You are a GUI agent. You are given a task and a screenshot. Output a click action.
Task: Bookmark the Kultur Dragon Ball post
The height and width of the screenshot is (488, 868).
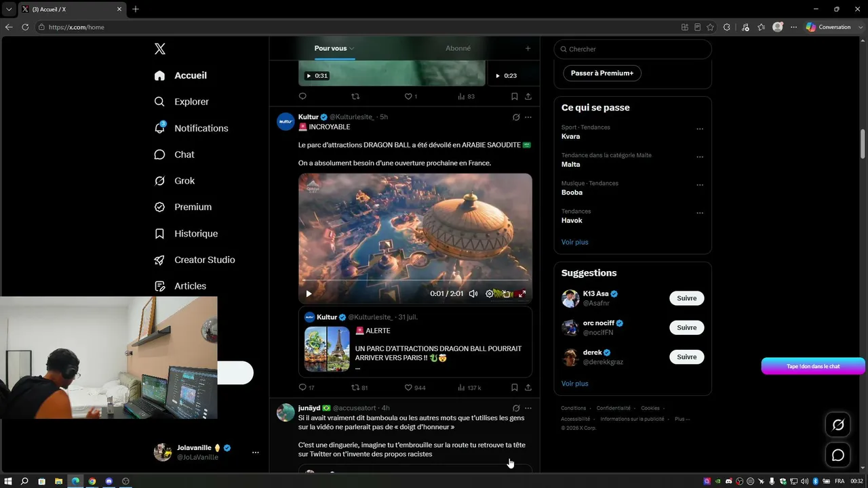(x=515, y=388)
